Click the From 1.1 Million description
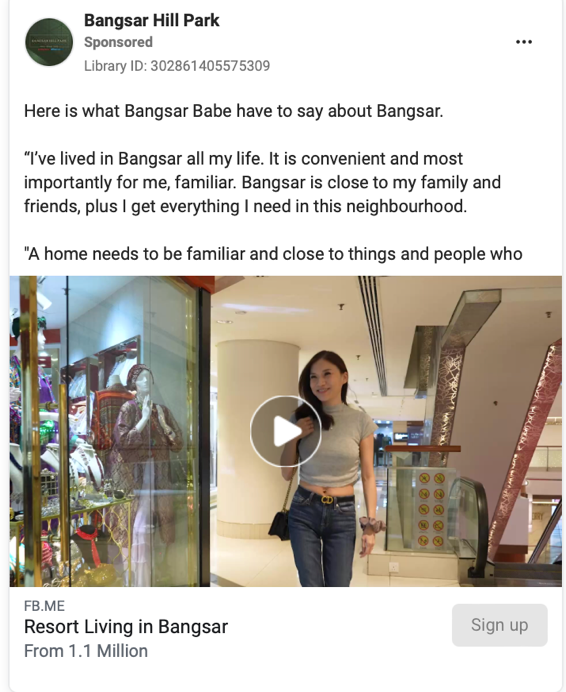The image size is (566, 692). pos(86,651)
